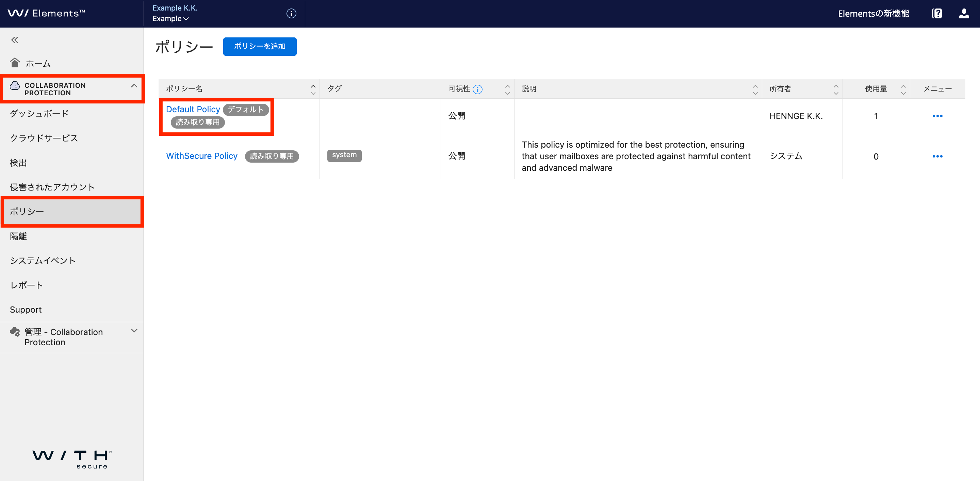The width and height of the screenshot is (980, 481).
Task: Click the Example K.K. company name
Action: point(175,8)
